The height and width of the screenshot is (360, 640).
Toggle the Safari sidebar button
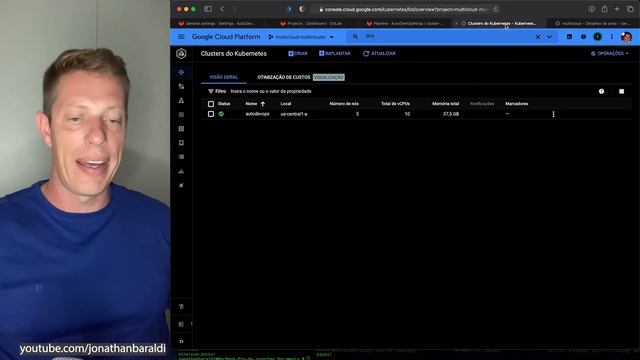coord(208,9)
